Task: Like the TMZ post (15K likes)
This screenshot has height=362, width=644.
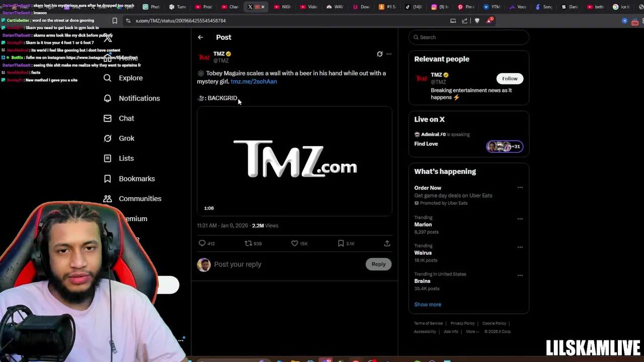Action: tap(295, 243)
